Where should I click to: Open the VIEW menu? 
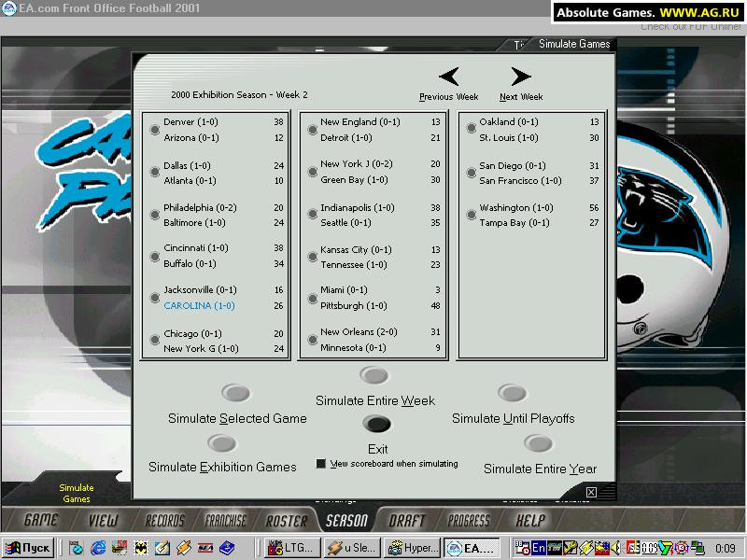coord(103,520)
